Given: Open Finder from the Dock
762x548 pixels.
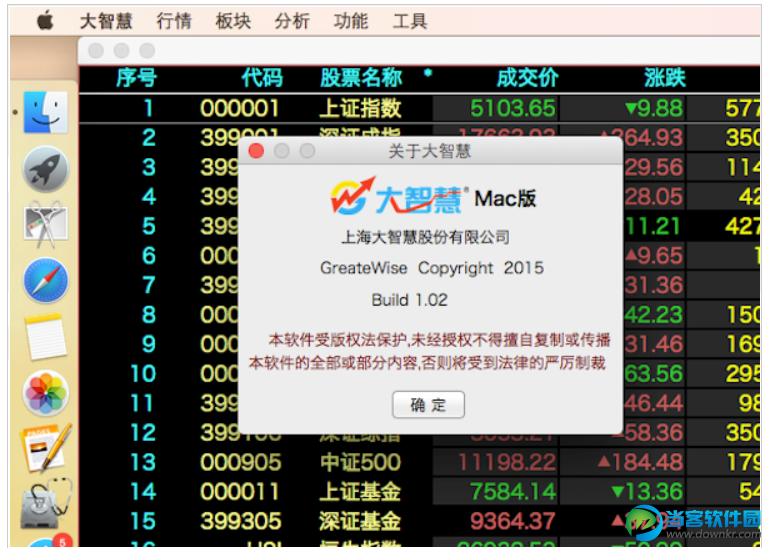Looking at the screenshot, I should point(46,112).
